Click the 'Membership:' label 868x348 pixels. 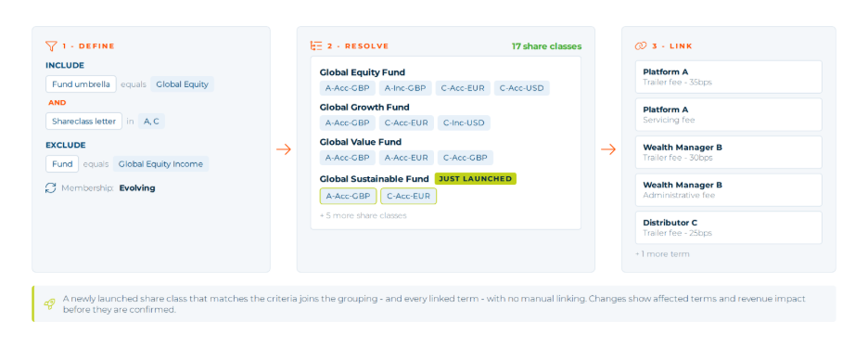pos(87,187)
